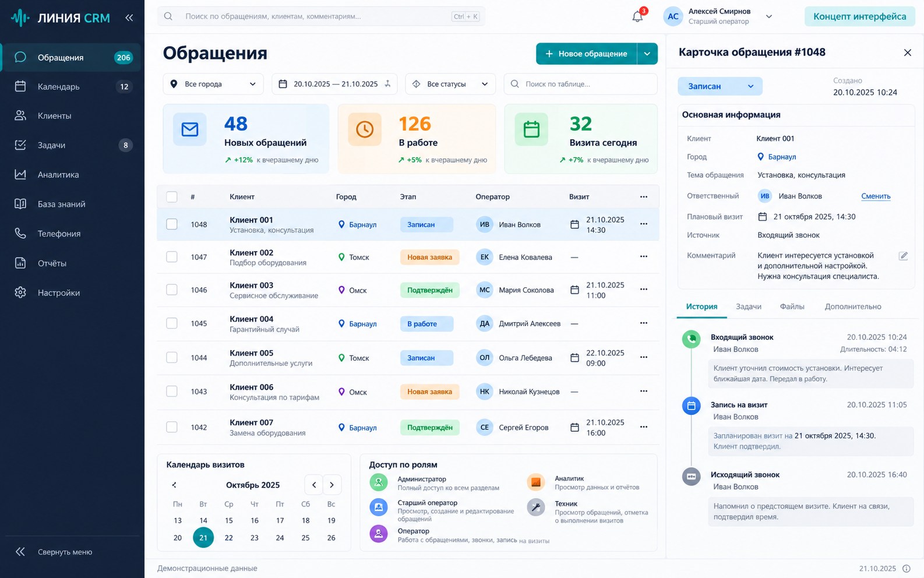Image resolution: width=924 pixels, height=578 pixels.
Task: Click the Сменить link for responsible
Action: pyautogui.click(x=876, y=196)
